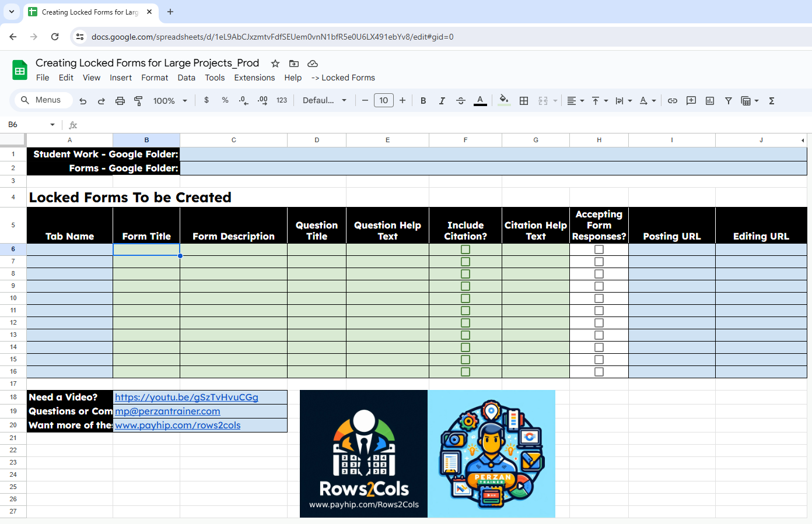Open the zoom 100% dropdown
The image size is (812, 524).
coord(170,101)
